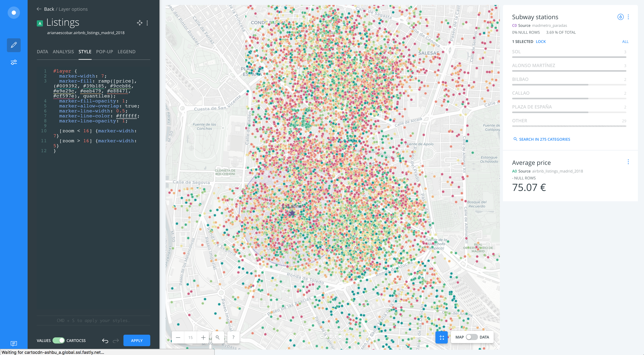Screen dimensions: 644x355
Task: Click the green A layer badge
Action: 40,23
